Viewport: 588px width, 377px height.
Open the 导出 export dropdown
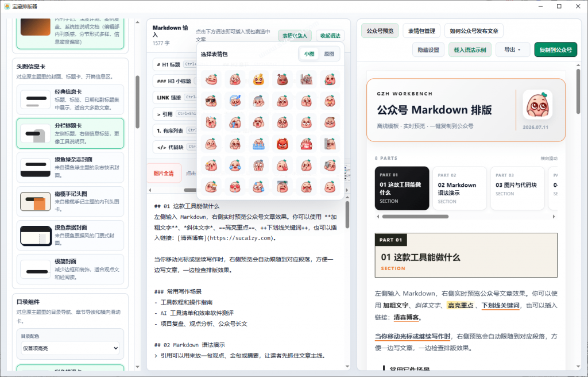click(x=512, y=49)
